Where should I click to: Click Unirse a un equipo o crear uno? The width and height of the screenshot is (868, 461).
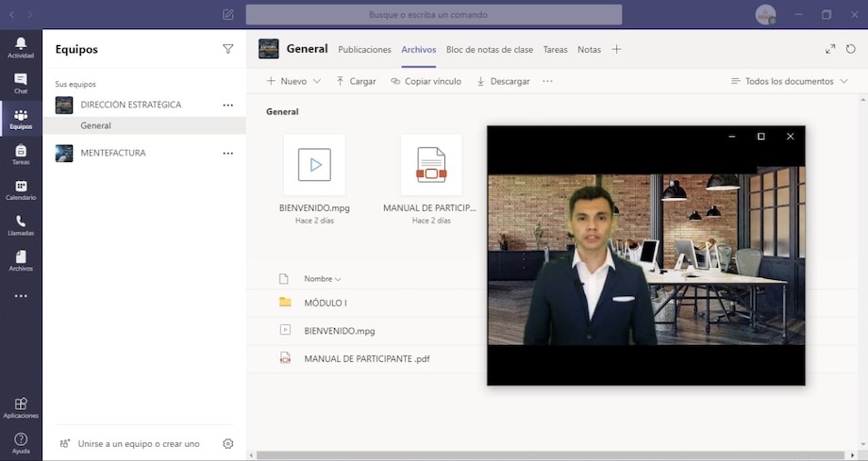click(x=138, y=443)
